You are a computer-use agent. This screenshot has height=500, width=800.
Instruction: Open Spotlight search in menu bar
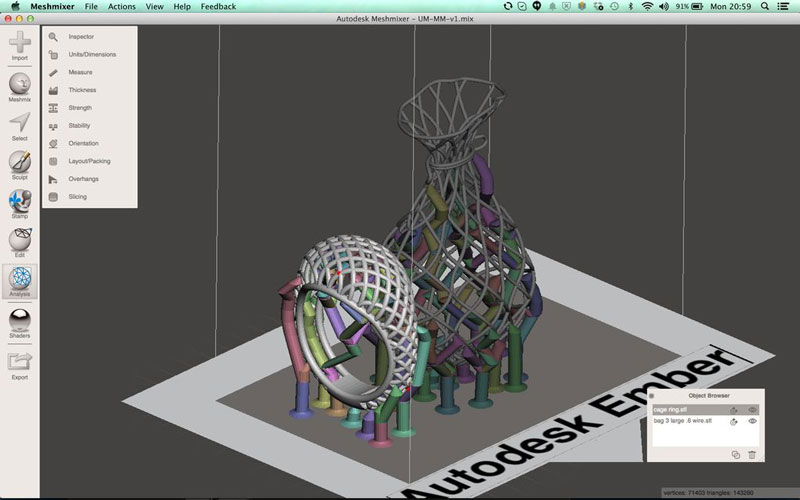(765, 6)
